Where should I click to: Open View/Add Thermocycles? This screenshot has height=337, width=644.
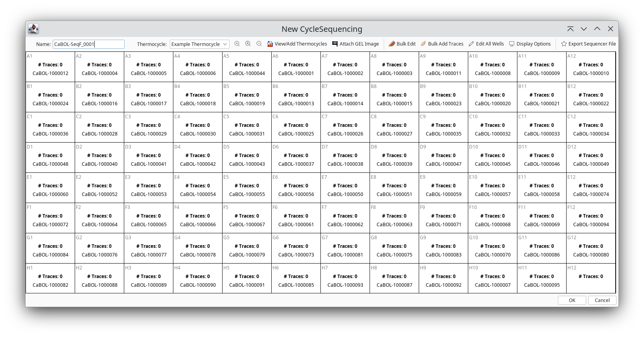297,44
